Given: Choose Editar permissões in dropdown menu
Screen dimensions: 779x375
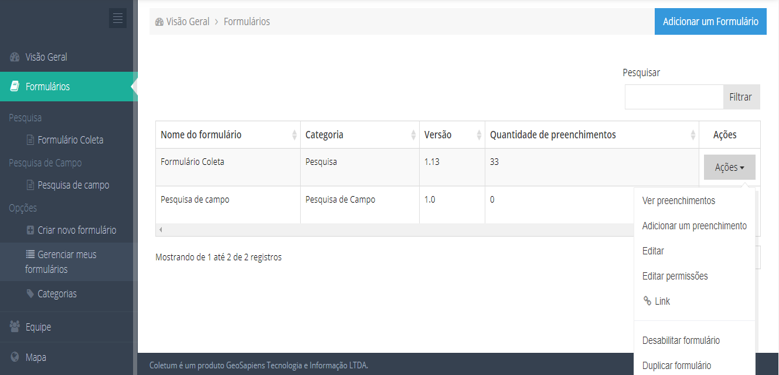Looking at the screenshot, I should [x=675, y=276].
